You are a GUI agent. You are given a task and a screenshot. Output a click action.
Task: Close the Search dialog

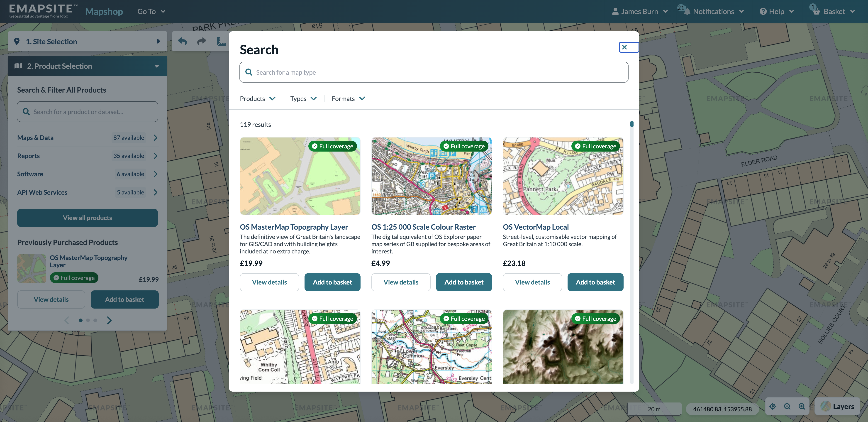click(x=624, y=47)
